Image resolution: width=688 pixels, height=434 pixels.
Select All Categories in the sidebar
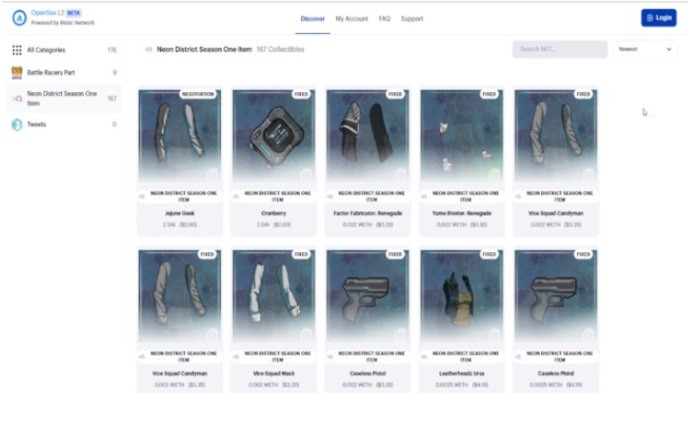(x=64, y=50)
